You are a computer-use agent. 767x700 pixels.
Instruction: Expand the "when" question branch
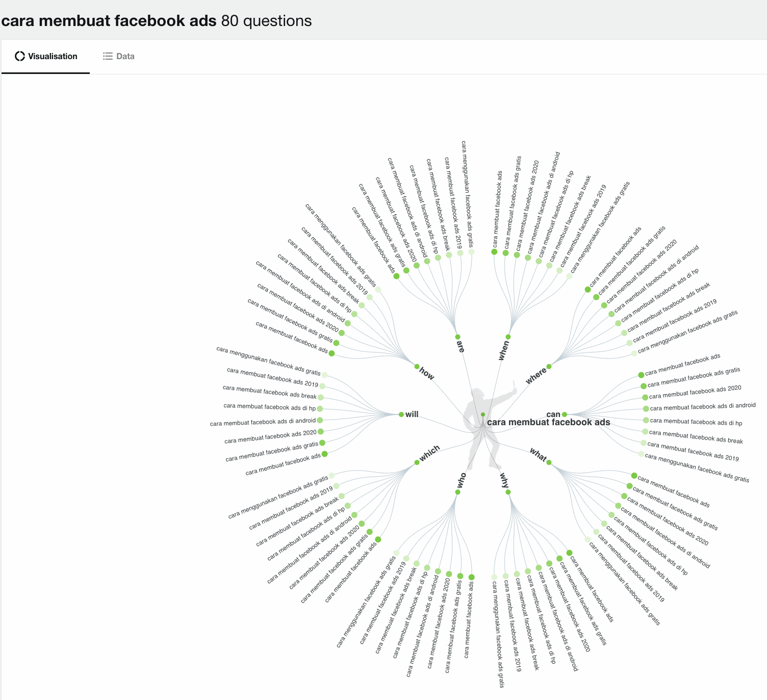504,351
